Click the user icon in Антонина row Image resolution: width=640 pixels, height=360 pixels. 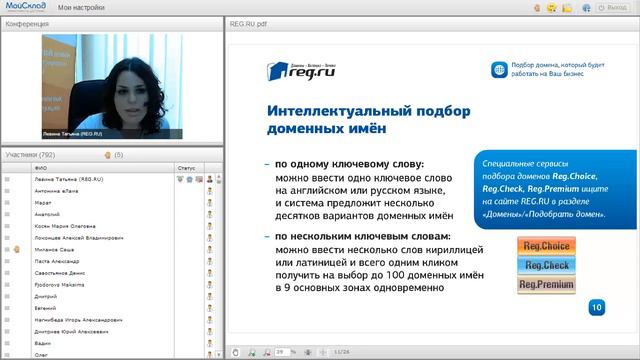[210, 191]
